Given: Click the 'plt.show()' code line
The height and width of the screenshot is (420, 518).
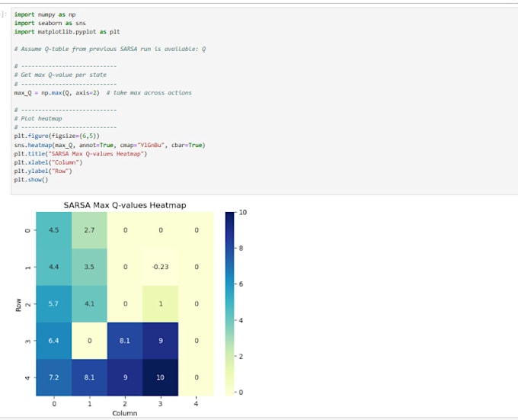Looking at the screenshot, I should [x=31, y=179].
